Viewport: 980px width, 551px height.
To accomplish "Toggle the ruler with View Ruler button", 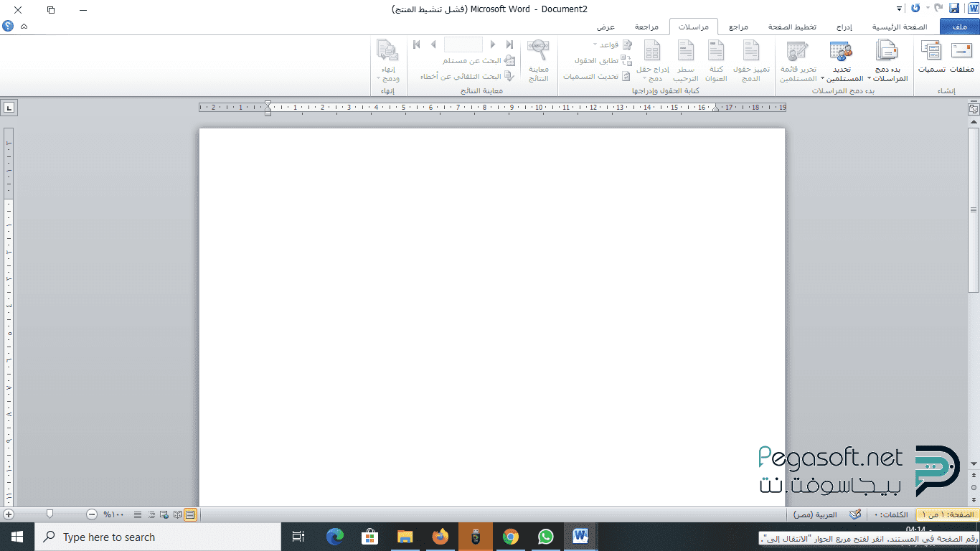I will (x=974, y=109).
